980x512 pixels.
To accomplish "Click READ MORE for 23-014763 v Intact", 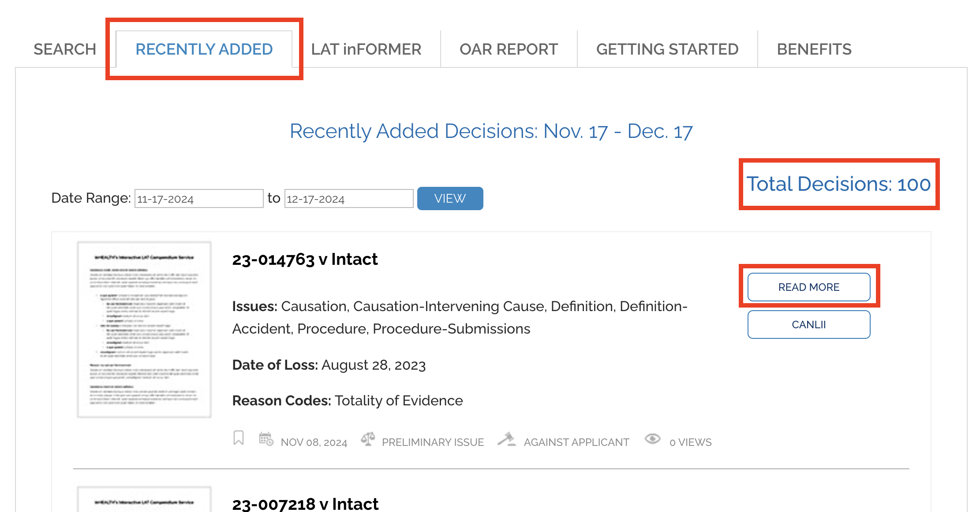I will click(808, 287).
